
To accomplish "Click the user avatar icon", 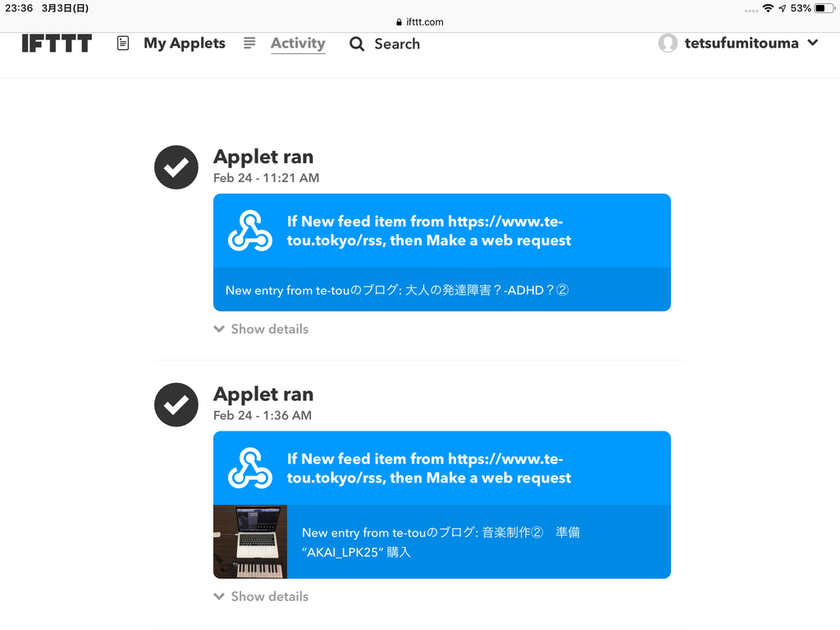I will coord(668,43).
